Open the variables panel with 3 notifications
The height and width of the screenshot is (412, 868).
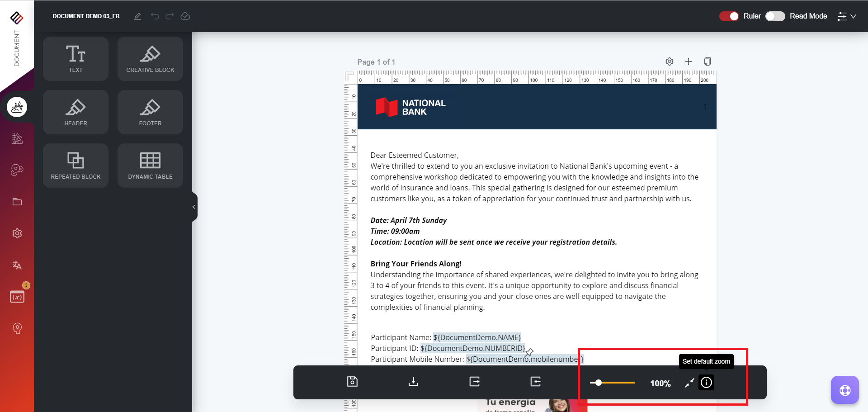click(x=17, y=297)
